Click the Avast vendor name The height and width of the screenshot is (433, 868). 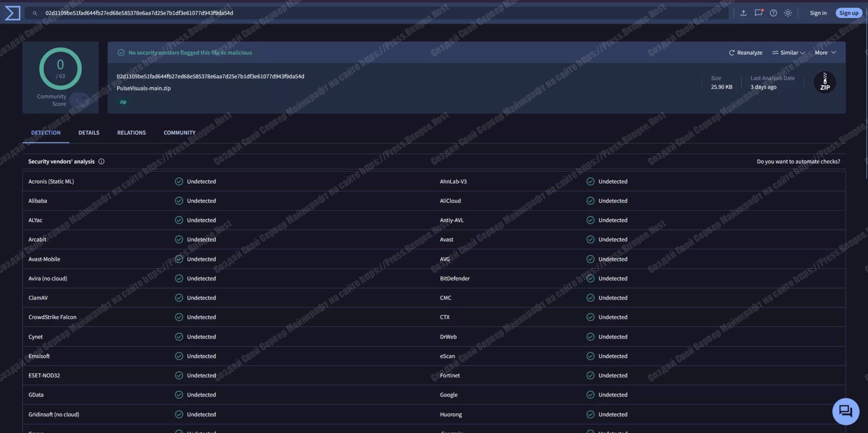coord(447,240)
